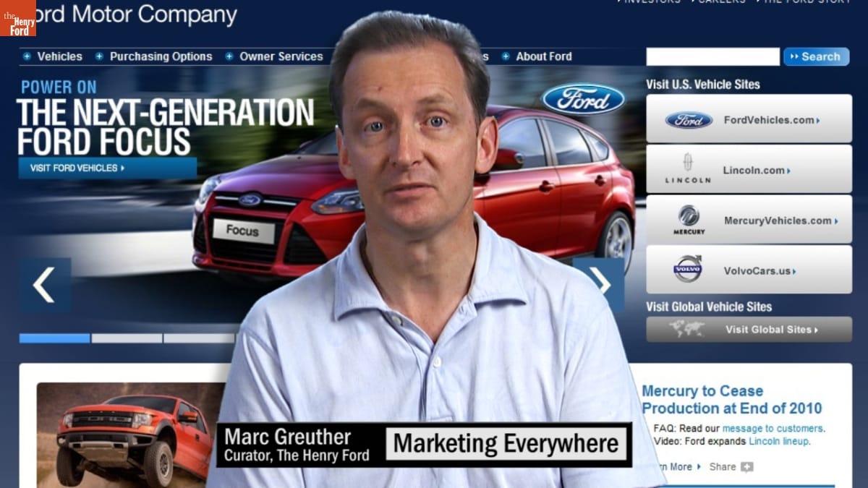Open the About Ford menu

544,56
